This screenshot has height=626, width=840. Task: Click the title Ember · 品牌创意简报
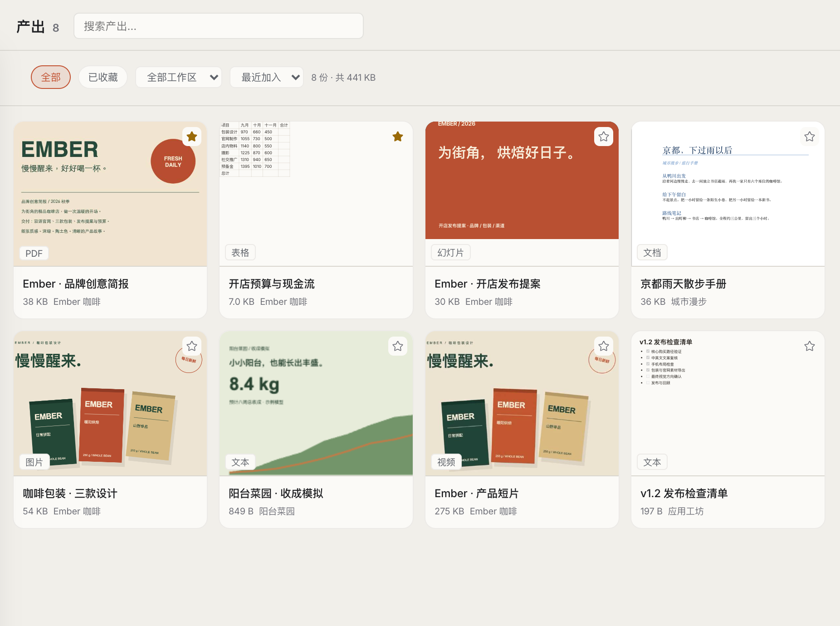click(76, 284)
